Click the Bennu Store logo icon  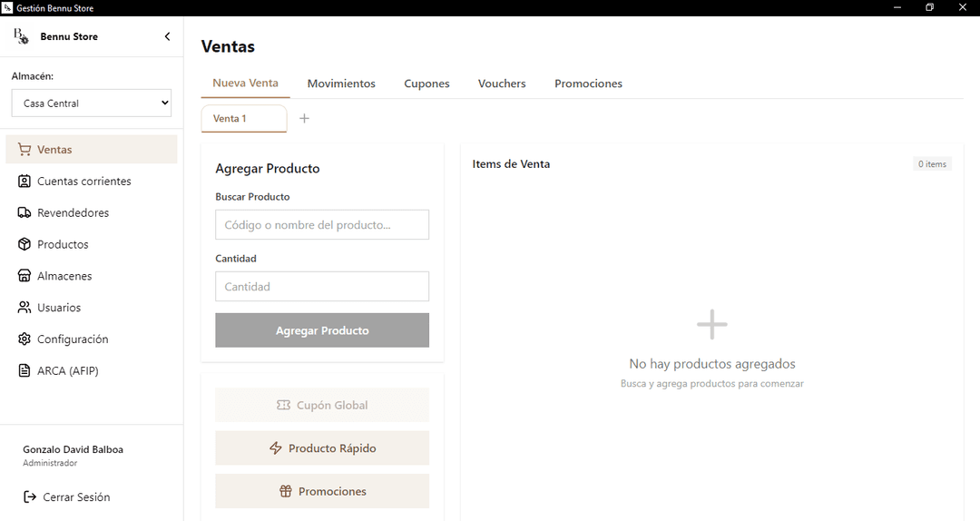21,36
